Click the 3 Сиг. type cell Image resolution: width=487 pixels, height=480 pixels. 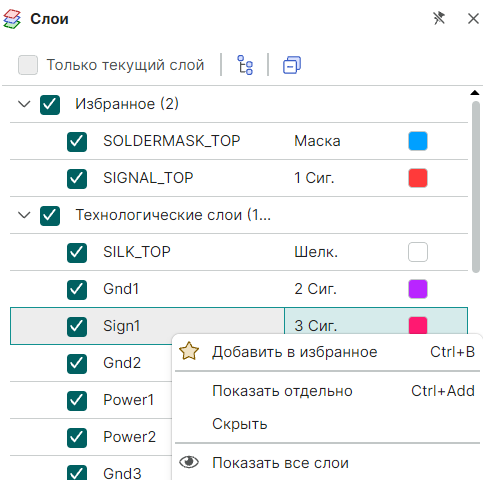(315, 326)
